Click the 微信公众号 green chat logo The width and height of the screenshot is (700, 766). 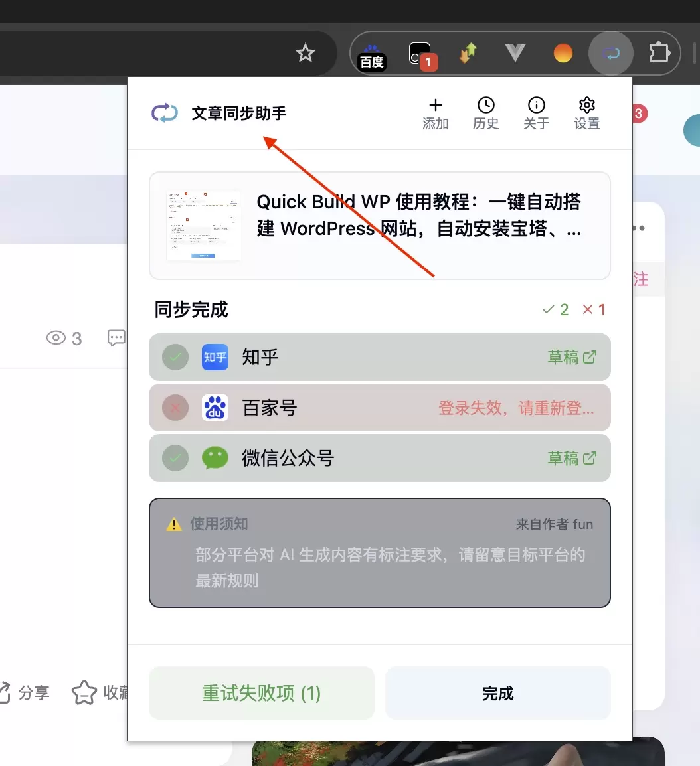(215, 458)
